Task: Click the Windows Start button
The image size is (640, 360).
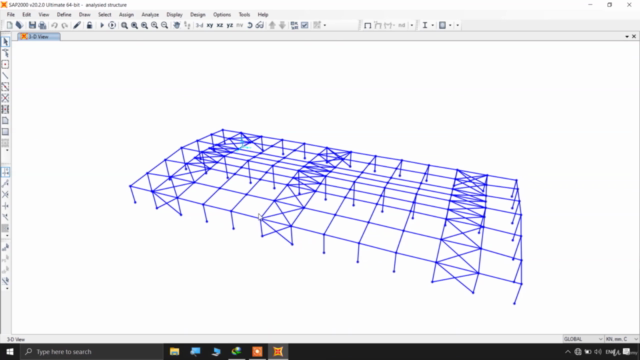Action: click(10, 351)
